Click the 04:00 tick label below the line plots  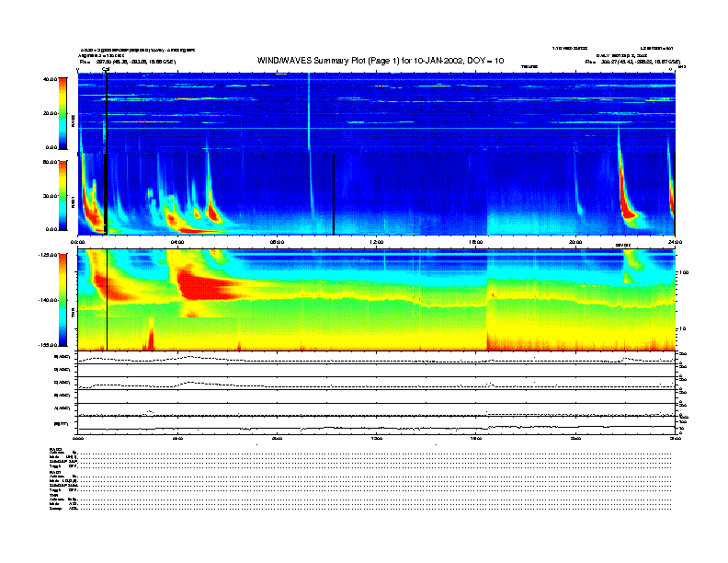coord(177,438)
